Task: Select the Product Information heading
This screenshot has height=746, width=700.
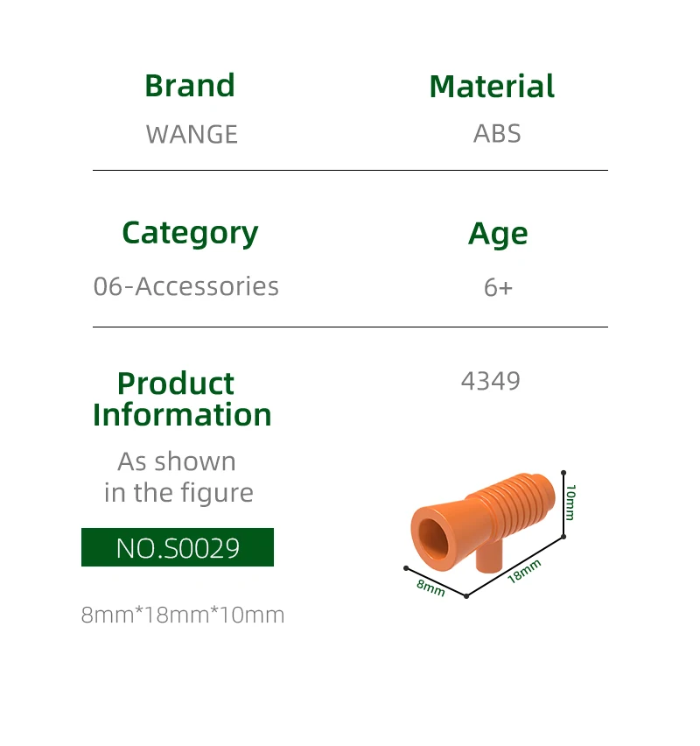Action: point(182,398)
